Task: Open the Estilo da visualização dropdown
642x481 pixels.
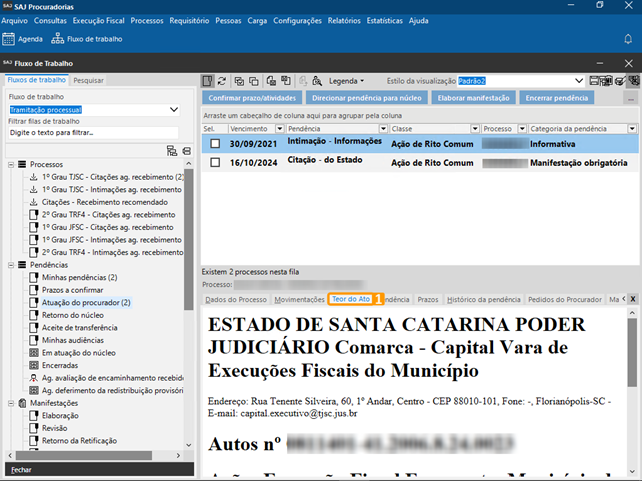Action: tap(576, 80)
